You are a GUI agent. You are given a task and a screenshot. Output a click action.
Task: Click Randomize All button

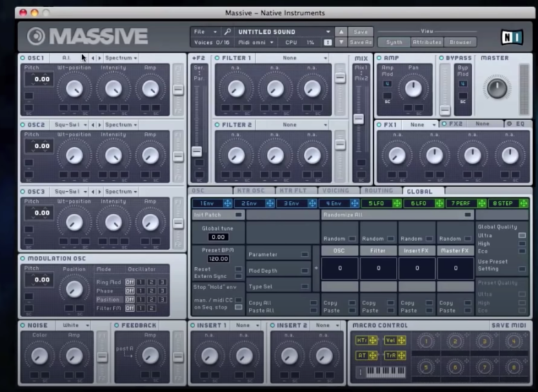coord(397,215)
